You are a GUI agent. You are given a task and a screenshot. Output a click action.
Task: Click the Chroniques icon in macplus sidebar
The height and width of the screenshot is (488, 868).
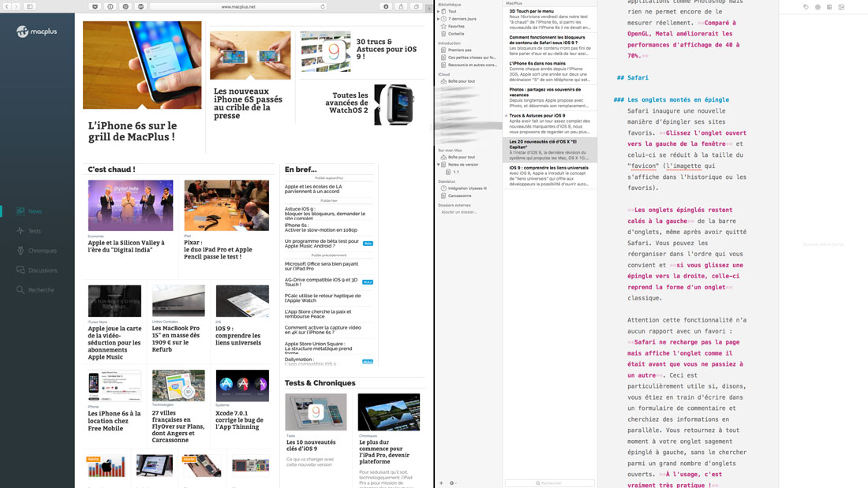(x=21, y=250)
